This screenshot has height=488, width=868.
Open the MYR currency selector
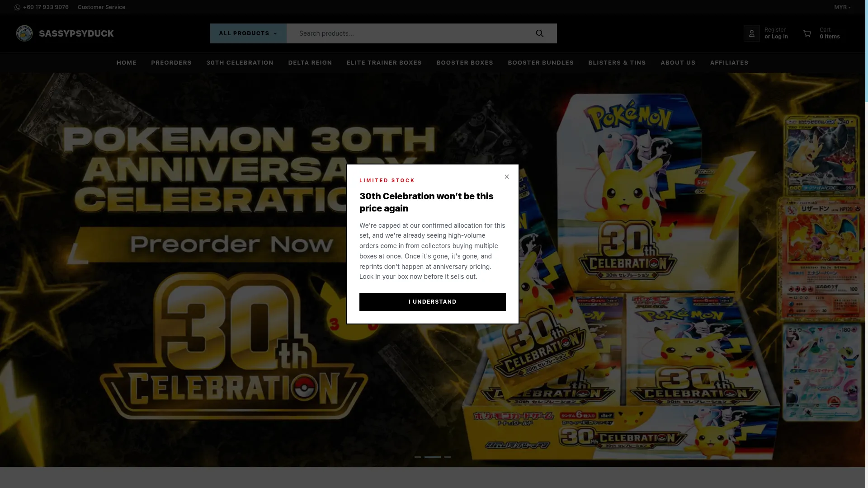click(842, 7)
